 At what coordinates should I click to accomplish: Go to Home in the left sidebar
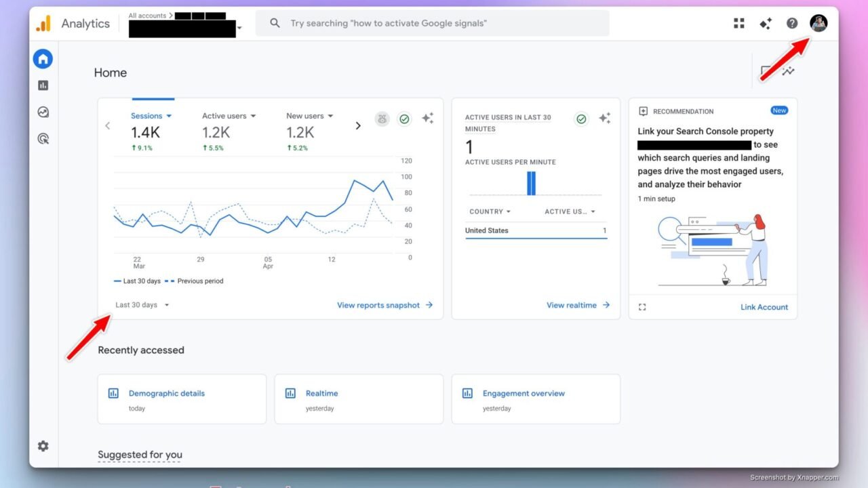pyautogui.click(x=43, y=59)
